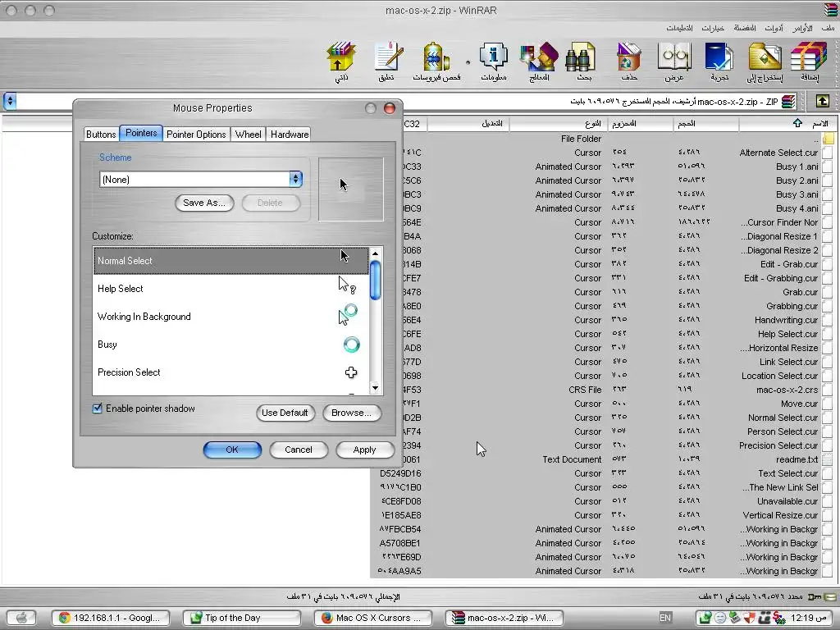Click the parent folder icon in file list
This screenshot has height=630, width=840.
(x=829, y=139)
